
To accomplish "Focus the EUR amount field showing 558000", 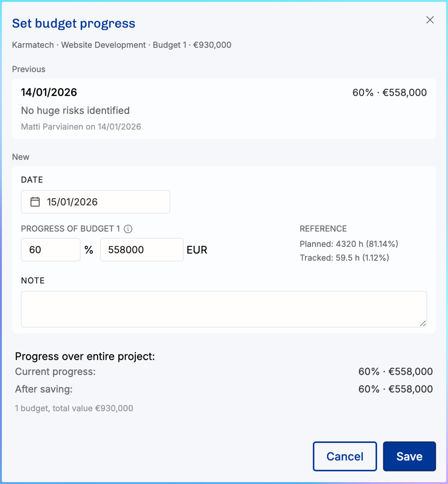I will [x=141, y=249].
